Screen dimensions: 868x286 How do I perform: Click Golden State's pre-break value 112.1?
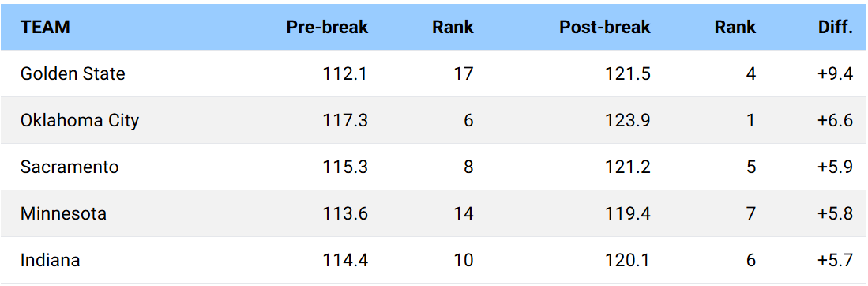point(345,73)
